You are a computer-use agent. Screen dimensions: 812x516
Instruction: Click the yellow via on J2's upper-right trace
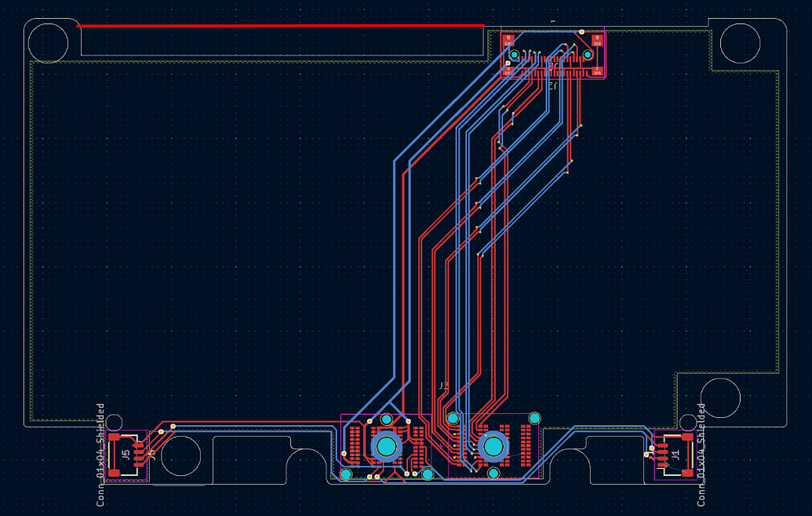581,32
